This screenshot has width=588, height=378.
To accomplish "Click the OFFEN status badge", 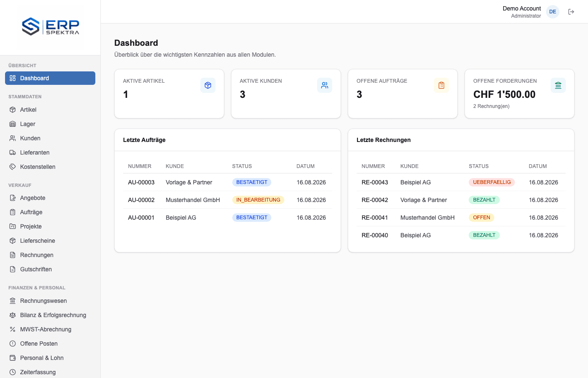I will [x=481, y=218].
